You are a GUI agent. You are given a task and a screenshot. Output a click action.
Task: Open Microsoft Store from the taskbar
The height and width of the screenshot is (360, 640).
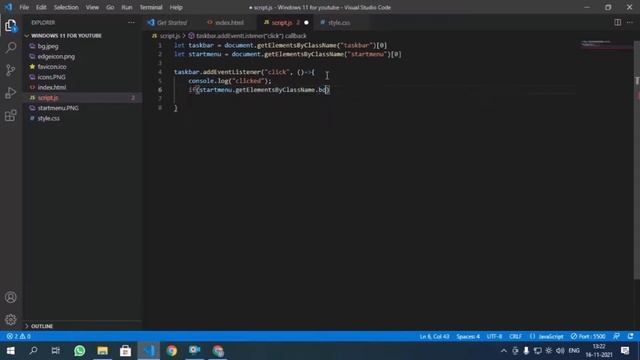tap(125, 351)
